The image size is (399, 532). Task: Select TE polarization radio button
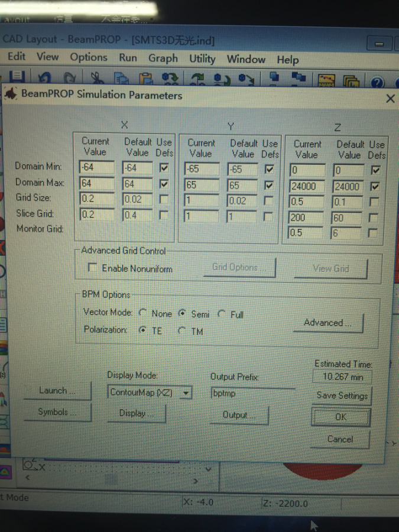tap(142, 329)
